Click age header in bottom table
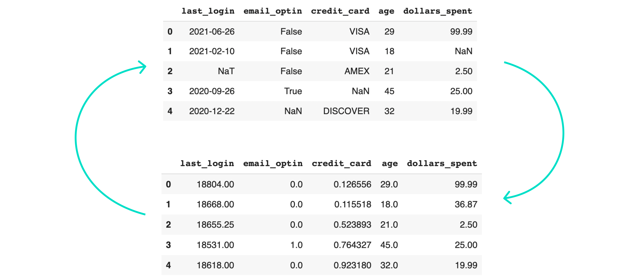644x276 pixels. click(x=390, y=164)
